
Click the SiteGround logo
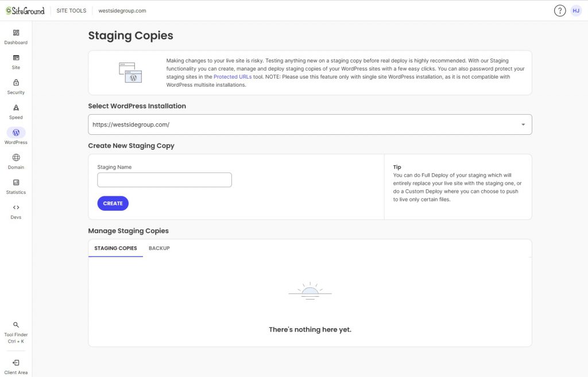(x=25, y=11)
